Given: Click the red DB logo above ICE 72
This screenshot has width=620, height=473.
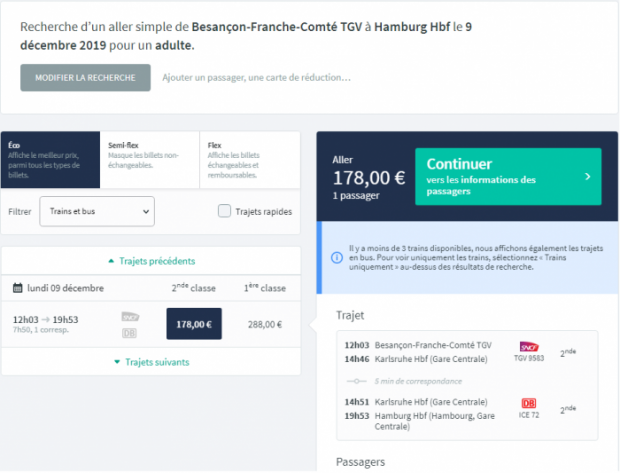Looking at the screenshot, I should click(529, 403).
